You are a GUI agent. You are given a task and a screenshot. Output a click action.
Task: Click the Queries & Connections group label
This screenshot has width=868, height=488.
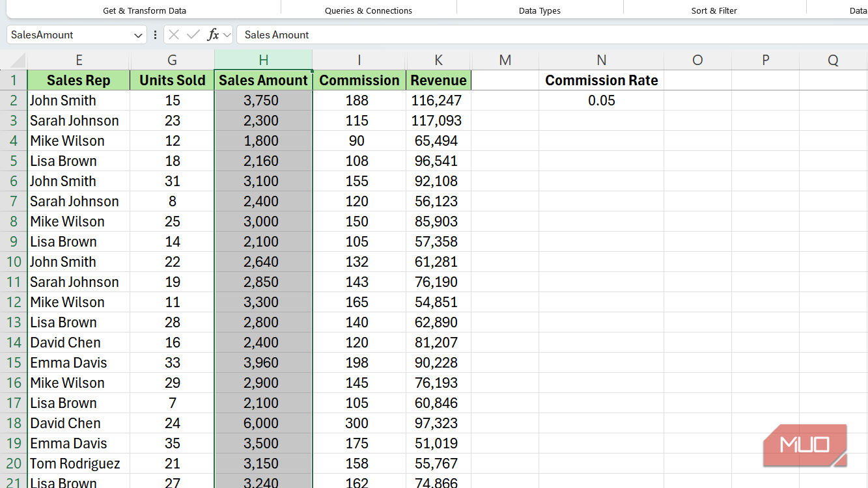point(369,11)
